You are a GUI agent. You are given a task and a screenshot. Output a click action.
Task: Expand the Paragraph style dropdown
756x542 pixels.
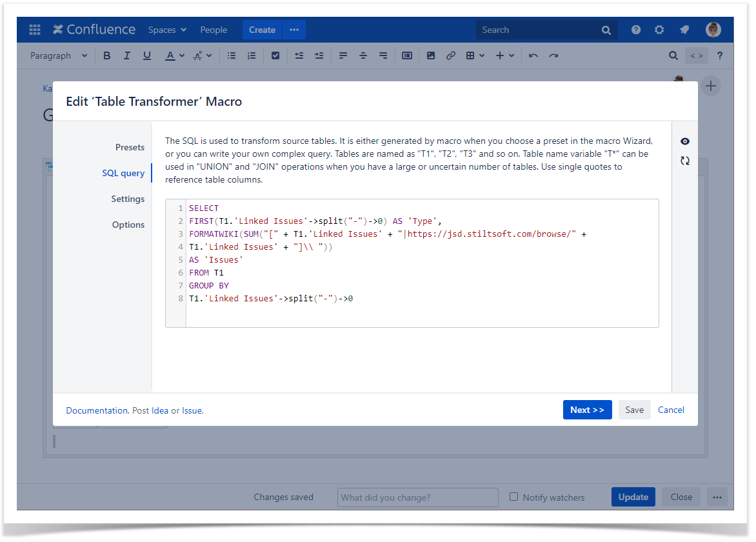(59, 56)
